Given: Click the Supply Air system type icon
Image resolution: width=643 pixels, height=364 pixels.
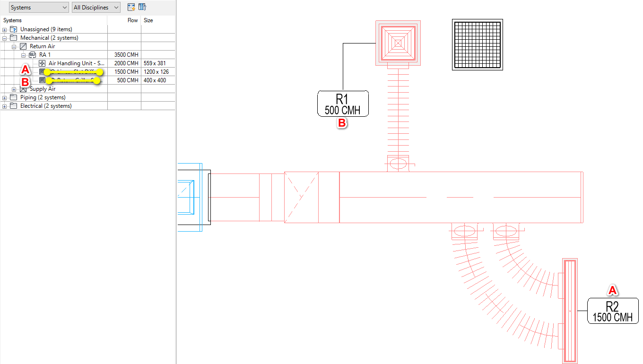Looking at the screenshot, I should click(23, 89).
